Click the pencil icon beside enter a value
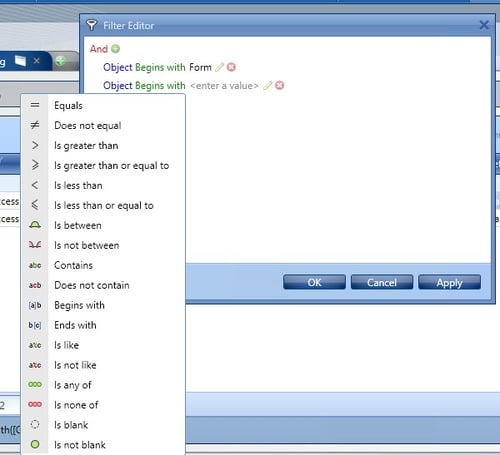Screen dimensions: 500x455 (268, 86)
